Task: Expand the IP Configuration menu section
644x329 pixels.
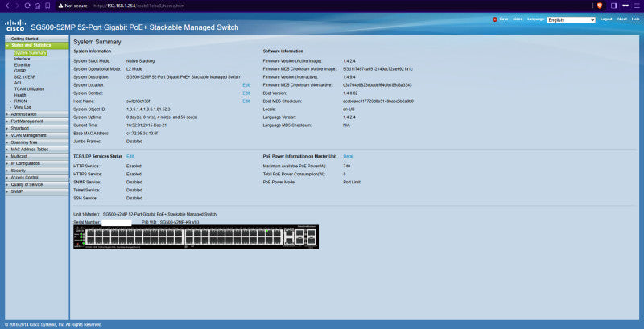Action: [x=36, y=163]
